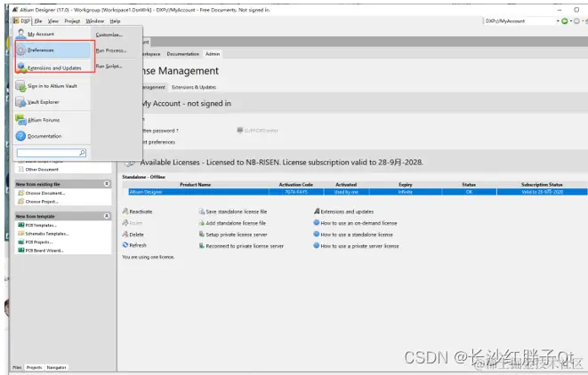The image size is (588, 375).
Task: Click the Add standalone license icon
Action: pyautogui.click(x=201, y=223)
